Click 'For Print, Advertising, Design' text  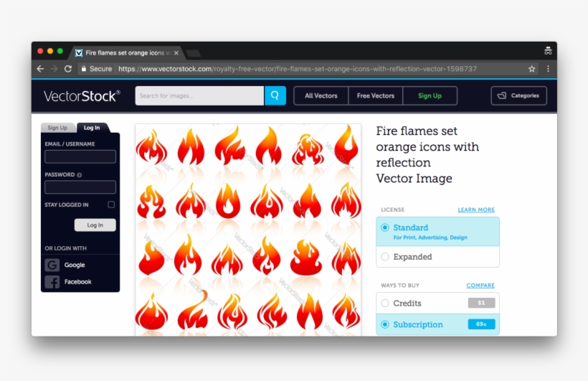coord(430,237)
